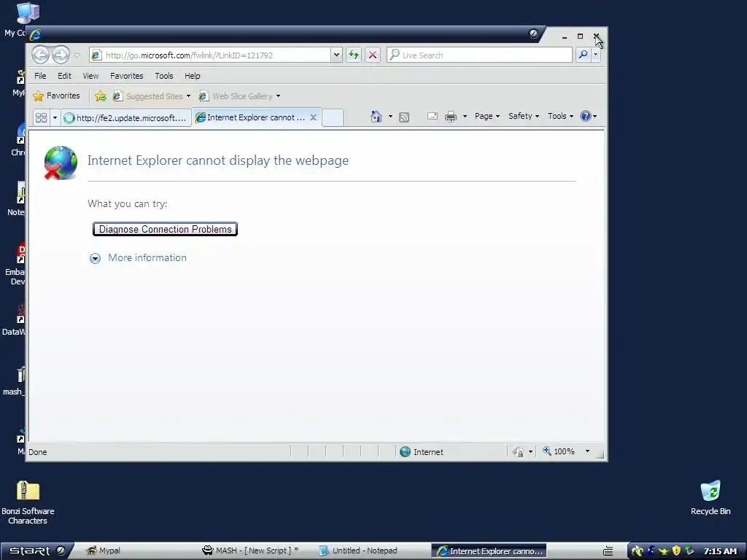Click the IE logo in title bar
Image resolution: width=747 pixels, height=560 pixels.
click(35, 35)
